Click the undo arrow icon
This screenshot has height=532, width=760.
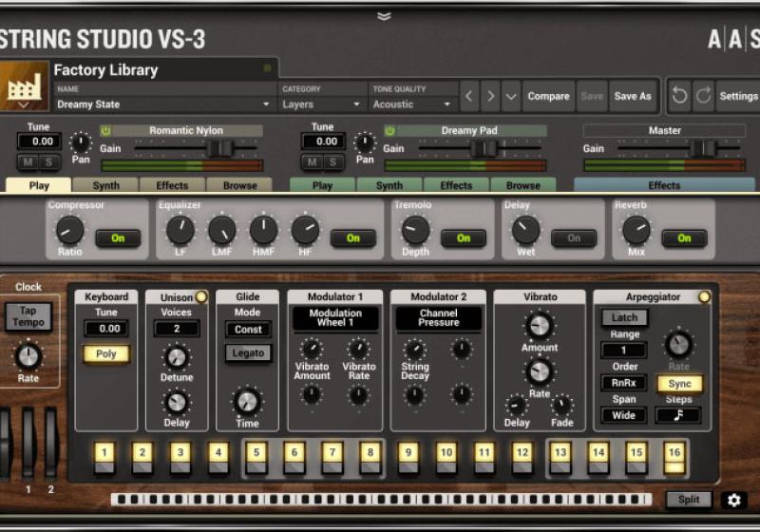679,96
